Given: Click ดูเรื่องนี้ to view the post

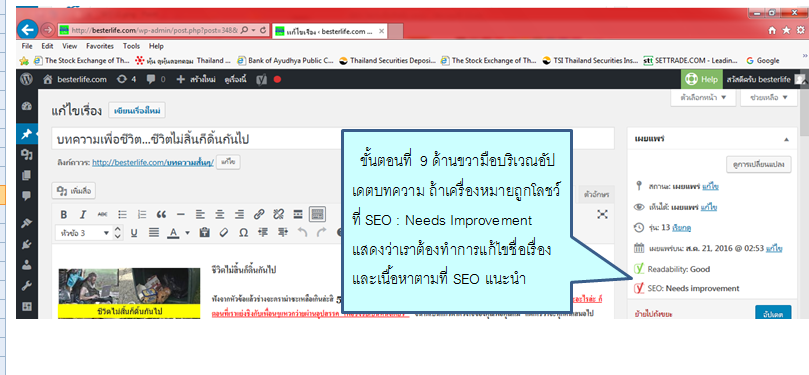Looking at the screenshot, I should [235, 79].
